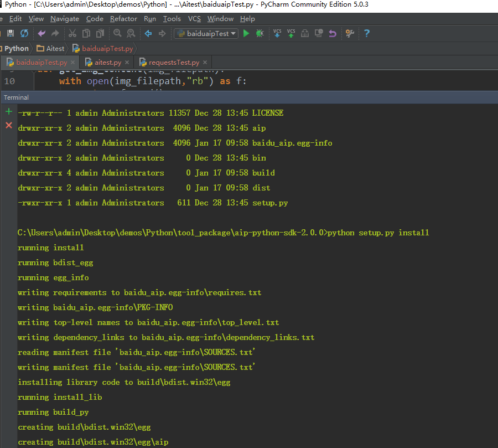
Task: Click the VCS Commit Changes icon
Action: tap(291, 34)
